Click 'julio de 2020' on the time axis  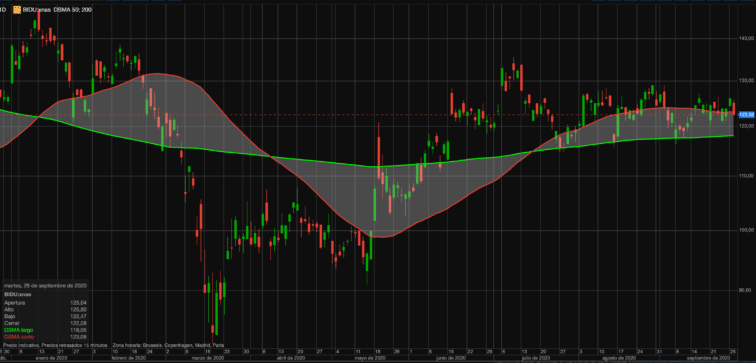click(536, 358)
